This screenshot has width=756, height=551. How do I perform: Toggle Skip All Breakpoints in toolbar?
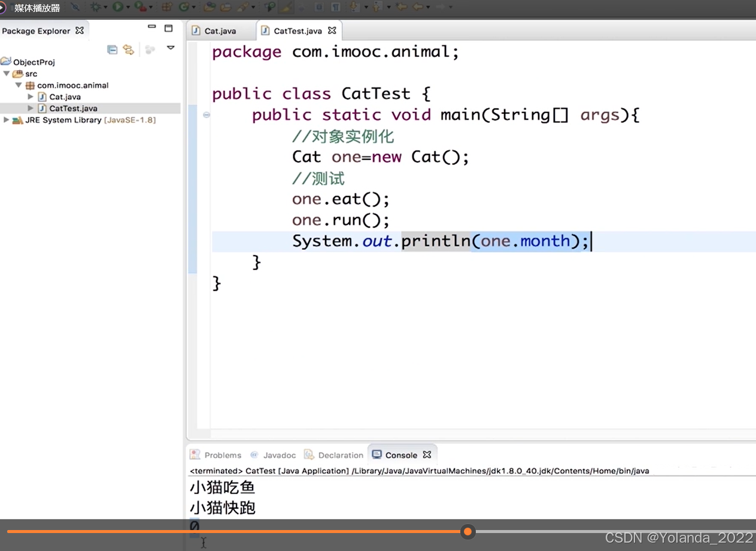pyautogui.click(x=75, y=7)
